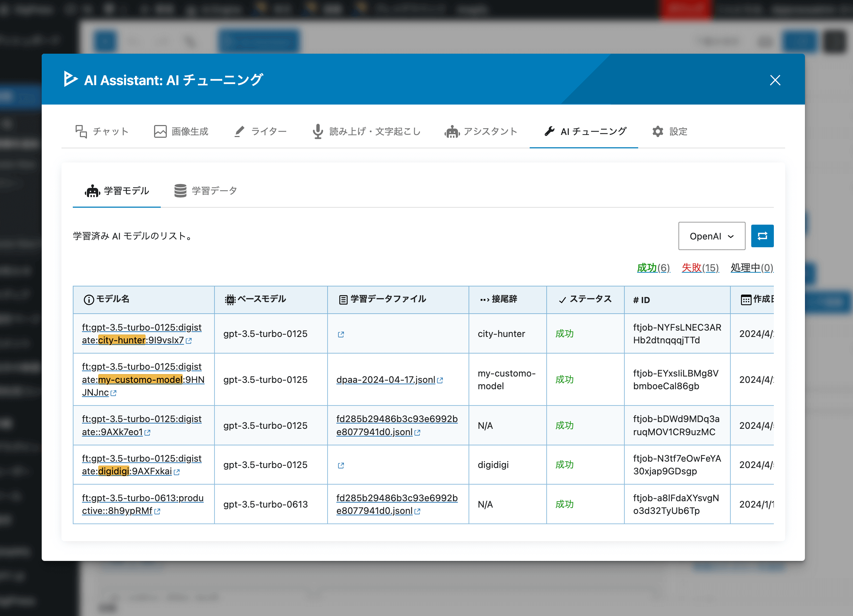Screen dimensions: 853x616
Task: Filter list by 成功(6)
Action: (x=653, y=268)
